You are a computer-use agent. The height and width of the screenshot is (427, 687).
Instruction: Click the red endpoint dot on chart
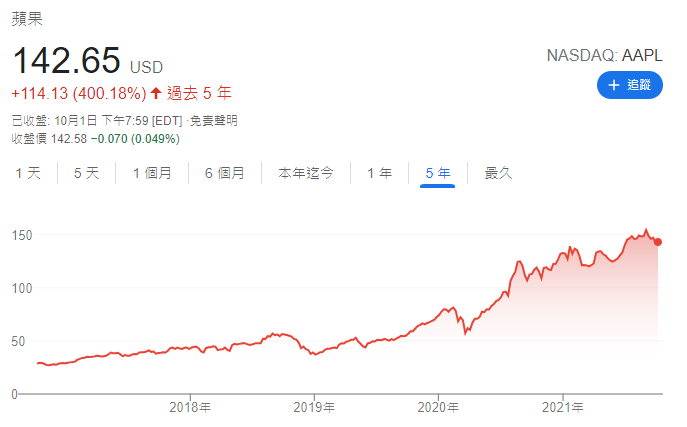pos(658,242)
